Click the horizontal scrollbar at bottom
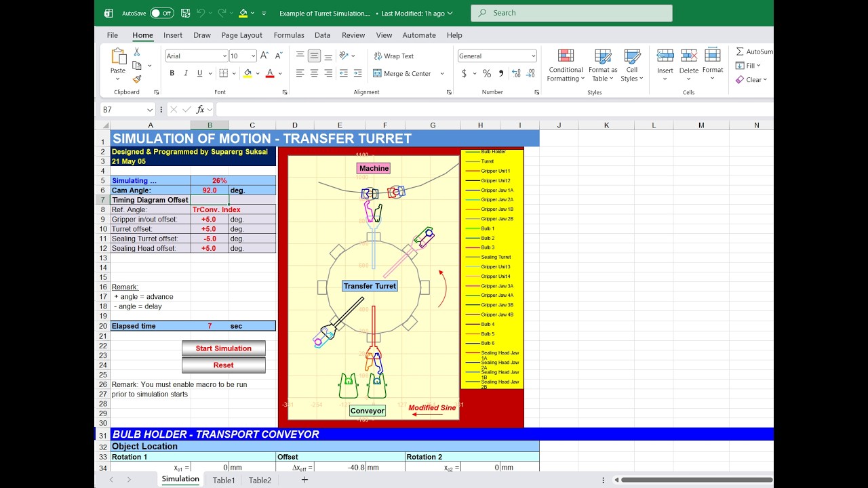Screen dimensions: 868x488 [697, 480]
